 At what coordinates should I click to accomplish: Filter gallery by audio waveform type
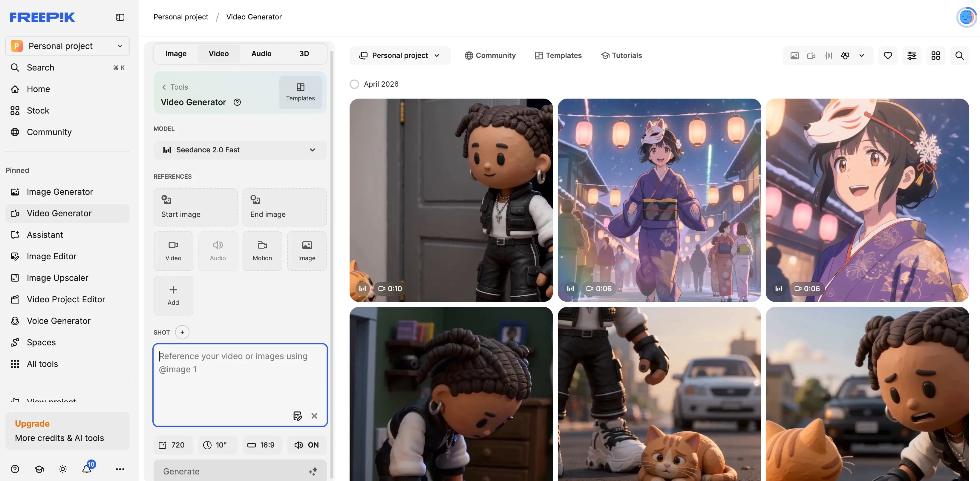click(x=828, y=56)
